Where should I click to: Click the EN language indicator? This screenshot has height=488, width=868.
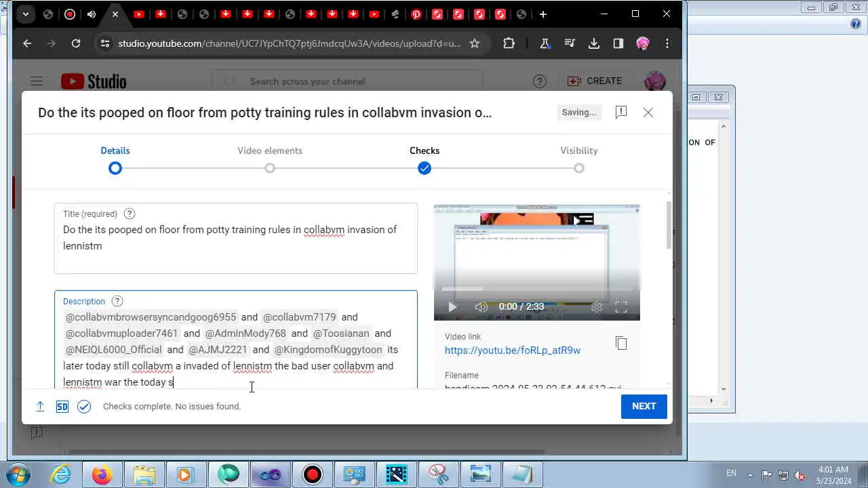[x=732, y=473]
